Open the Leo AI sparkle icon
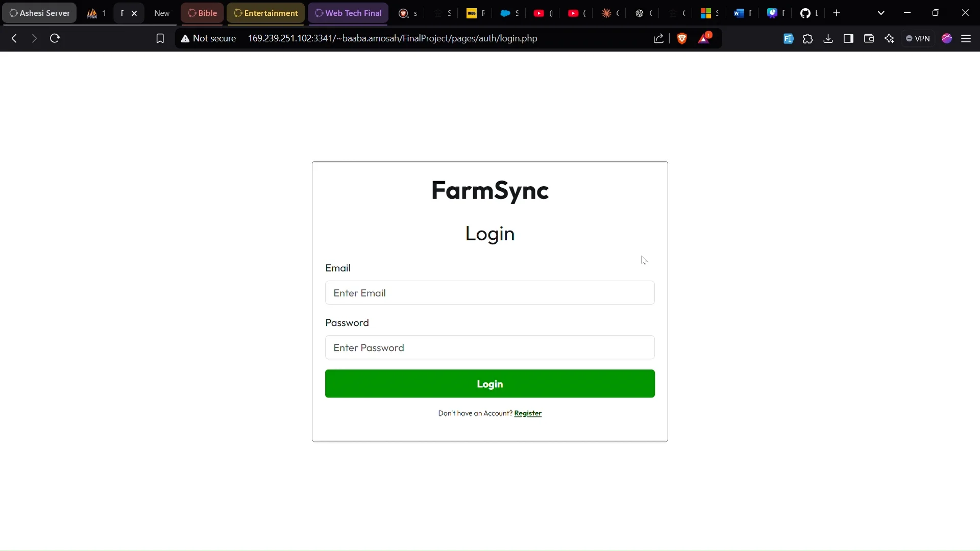Viewport: 980px width, 551px height. click(889, 38)
